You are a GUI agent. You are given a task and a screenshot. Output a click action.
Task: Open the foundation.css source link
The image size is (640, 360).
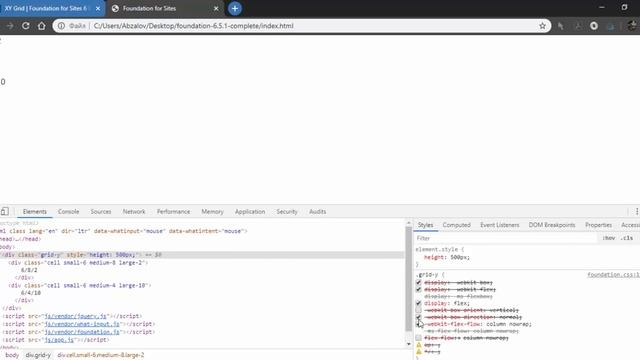coord(613,275)
